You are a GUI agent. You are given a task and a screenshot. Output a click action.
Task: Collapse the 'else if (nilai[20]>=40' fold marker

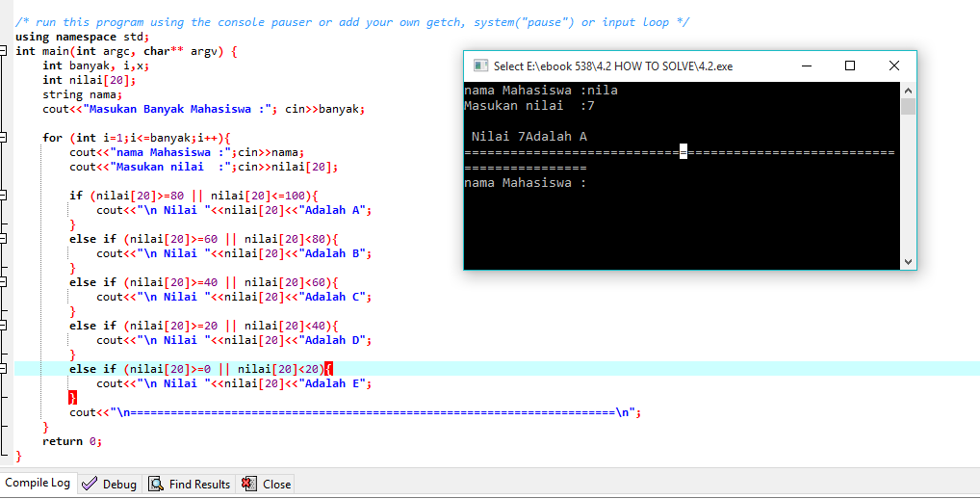3,282
